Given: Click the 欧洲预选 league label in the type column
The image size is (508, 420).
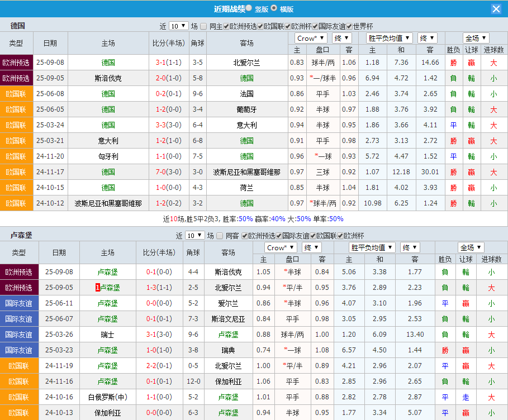Looking at the screenshot, I should point(17,63).
